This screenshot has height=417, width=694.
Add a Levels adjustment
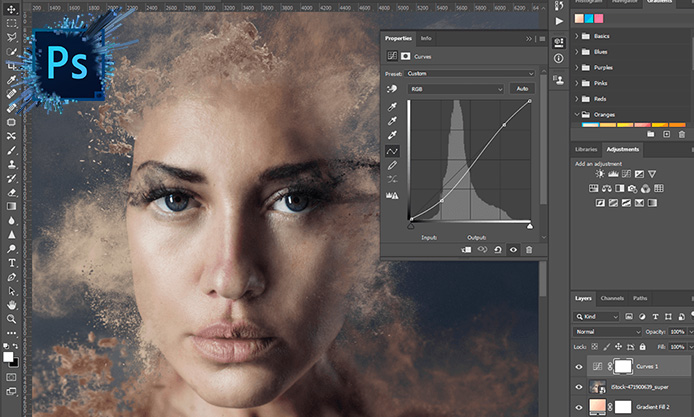[x=613, y=174]
